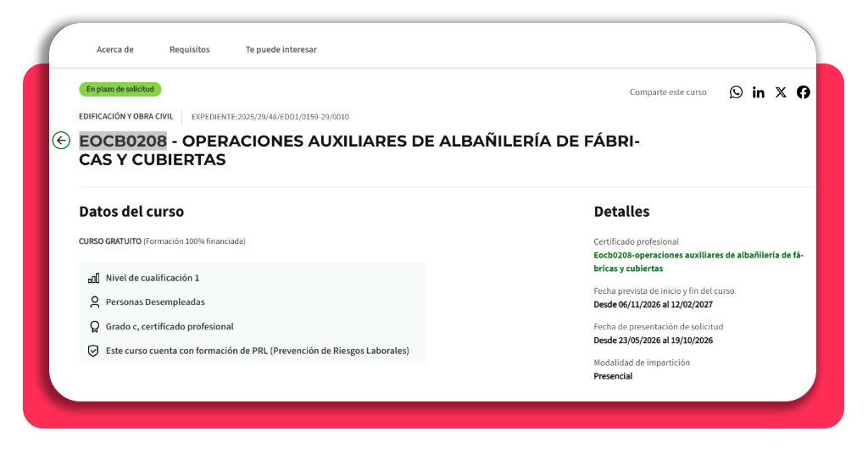Share course via WhatsApp icon
Image resolution: width=868 pixels, height=454 pixels.
point(736,92)
